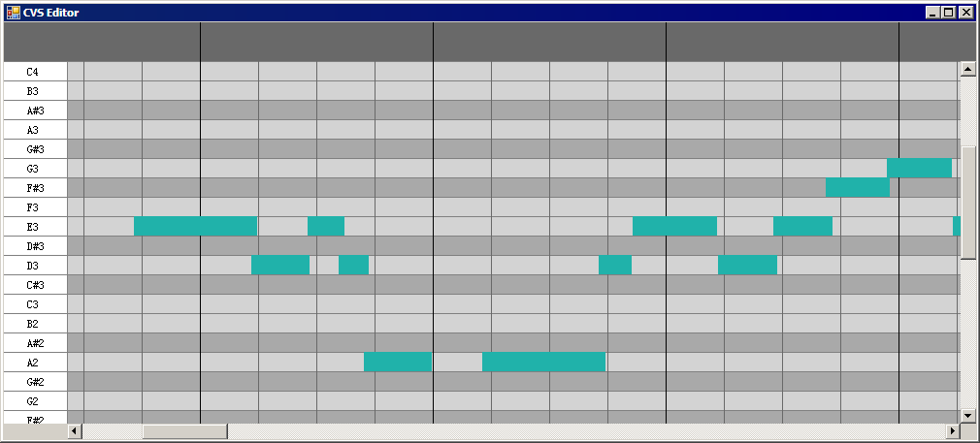The width and height of the screenshot is (980, 443).
Task: Maximize the CVS Editor window
Action: point(948,13)
